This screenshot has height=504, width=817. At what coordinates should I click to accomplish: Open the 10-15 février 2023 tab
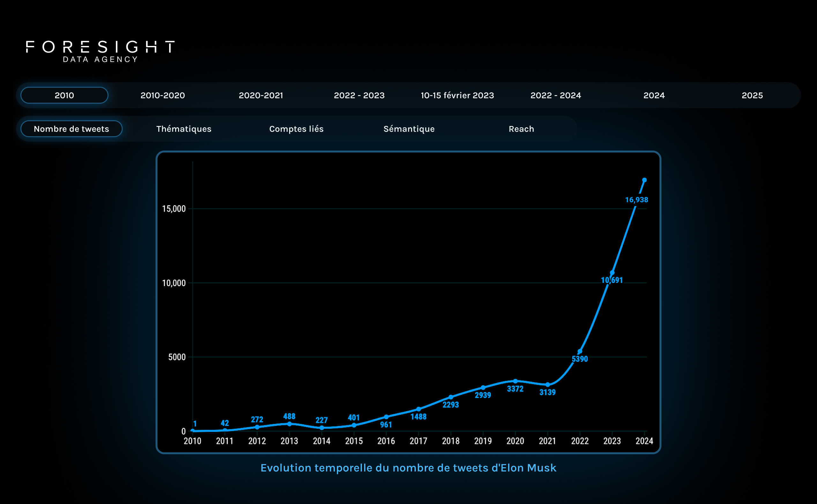coord(458,95)
